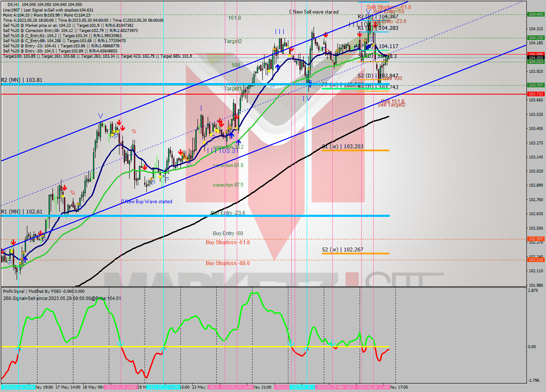Click the 0 New Sell wave started text
Image resolution: width=546 pixels, height=392 pixels.
coord(314,12)
